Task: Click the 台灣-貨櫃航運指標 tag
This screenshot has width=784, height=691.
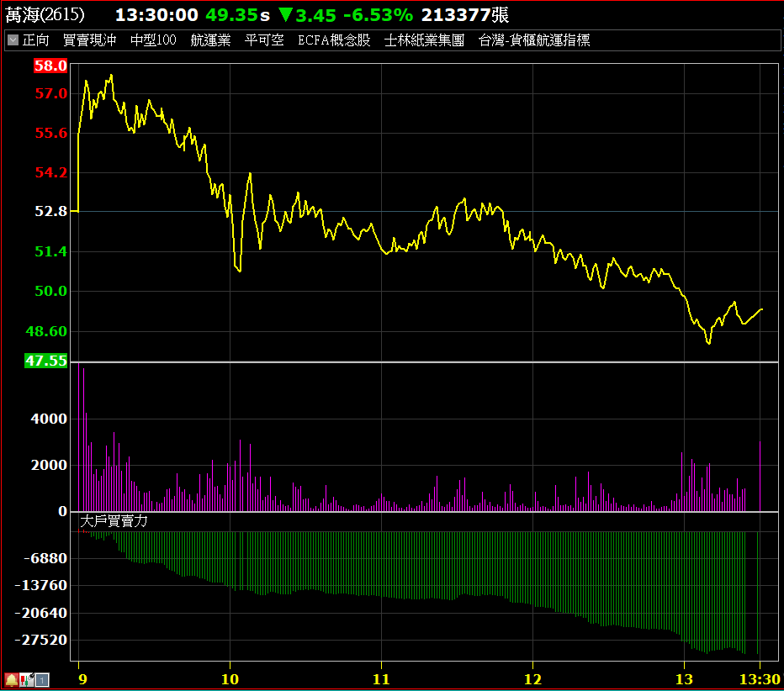Action: 534,40
